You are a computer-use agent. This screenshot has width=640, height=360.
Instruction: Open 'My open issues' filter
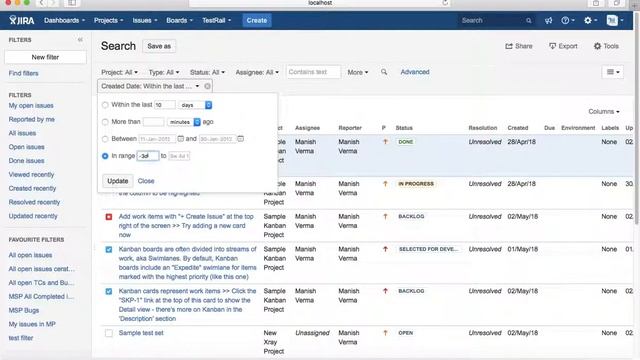(31, 106)
